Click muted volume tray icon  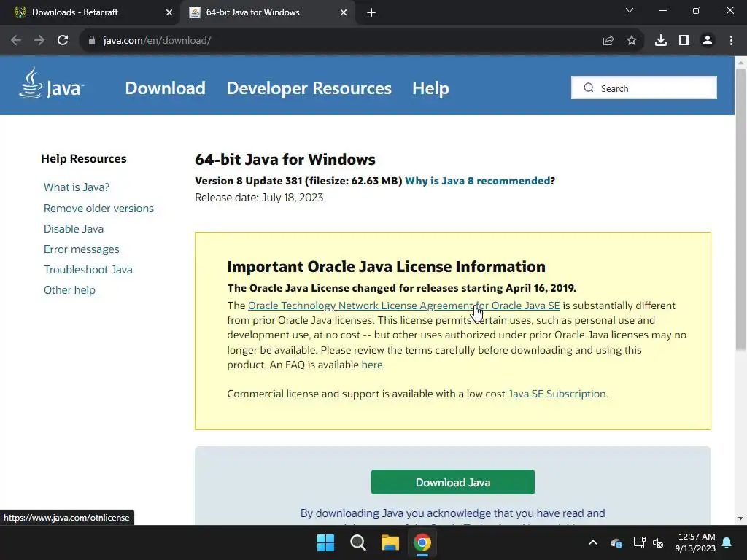tap(658, 542)
